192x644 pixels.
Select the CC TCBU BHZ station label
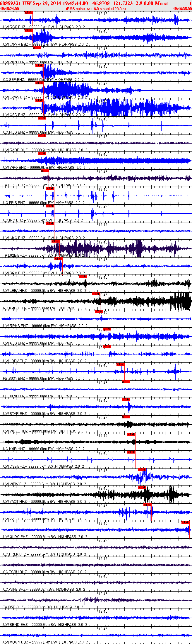tap(15, 572)
